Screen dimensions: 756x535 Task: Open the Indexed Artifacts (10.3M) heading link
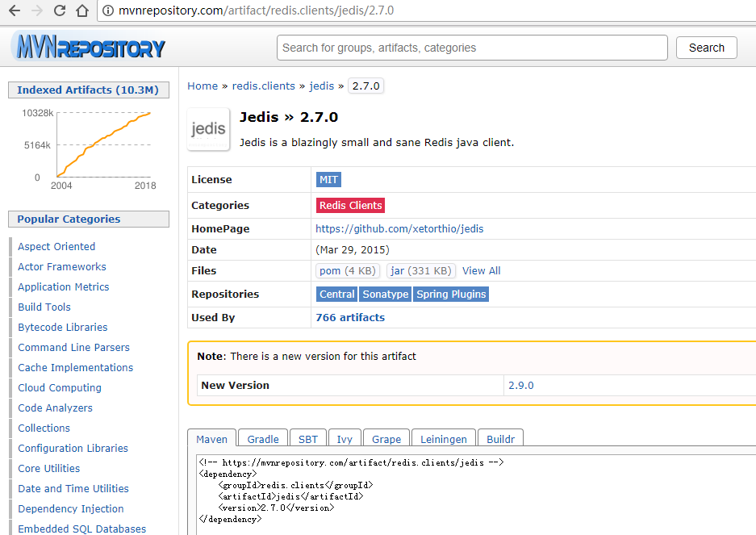(x=88, y=90)
